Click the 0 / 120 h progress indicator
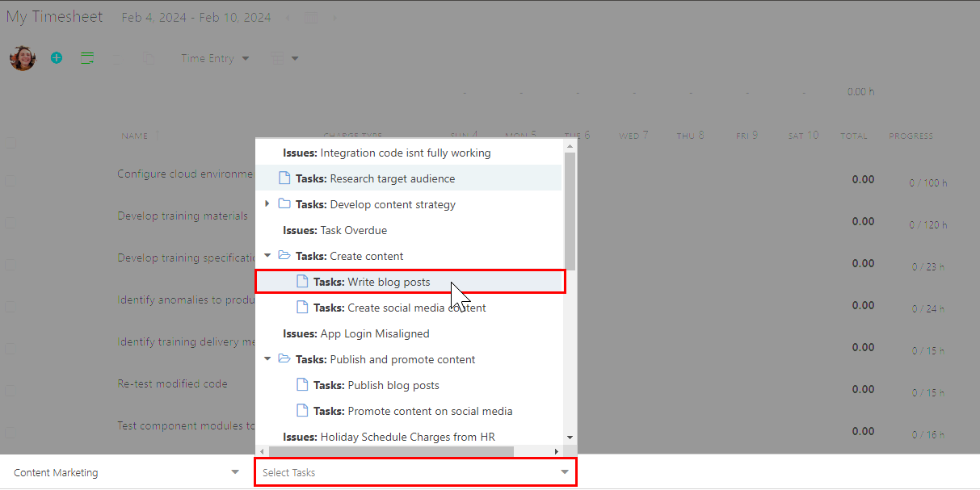 927,224
